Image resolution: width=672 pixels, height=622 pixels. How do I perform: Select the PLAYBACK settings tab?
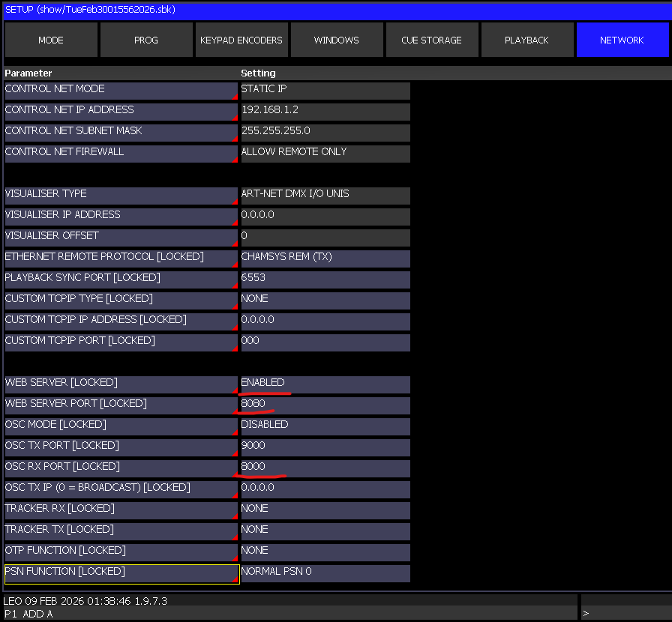(527, 39)
